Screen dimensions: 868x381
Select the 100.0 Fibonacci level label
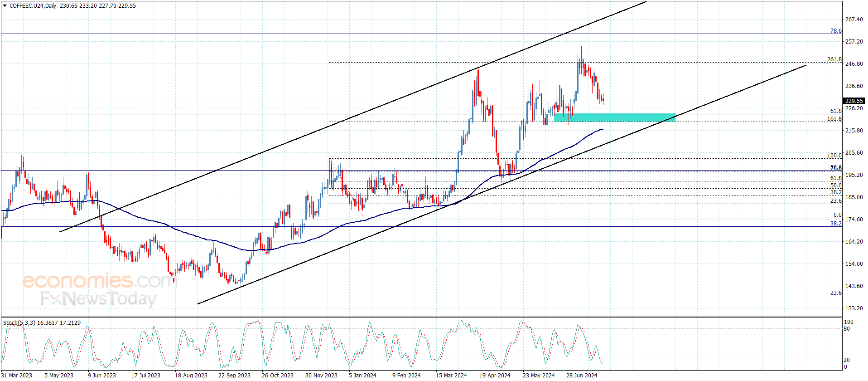834,156
